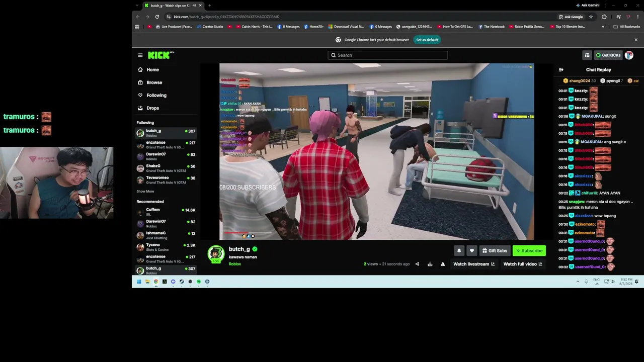Show hidden system tray icons

578,282
